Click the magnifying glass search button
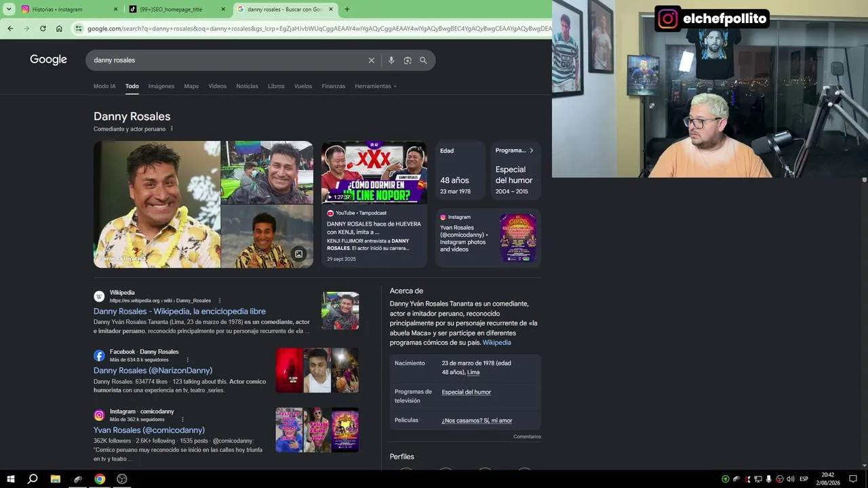Viewport: 868px width, 488px height. point(423,60)
